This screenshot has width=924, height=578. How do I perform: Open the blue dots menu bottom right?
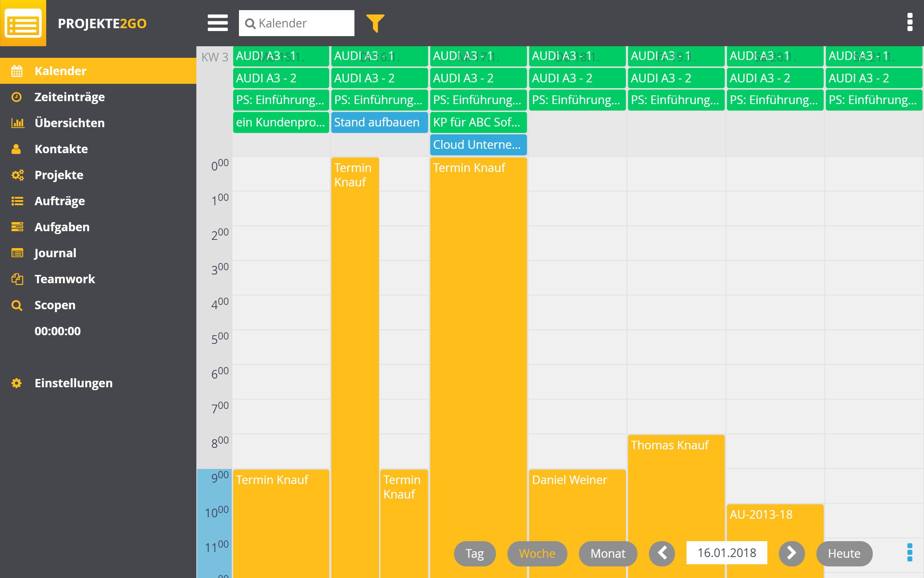(x=910, y=553)
